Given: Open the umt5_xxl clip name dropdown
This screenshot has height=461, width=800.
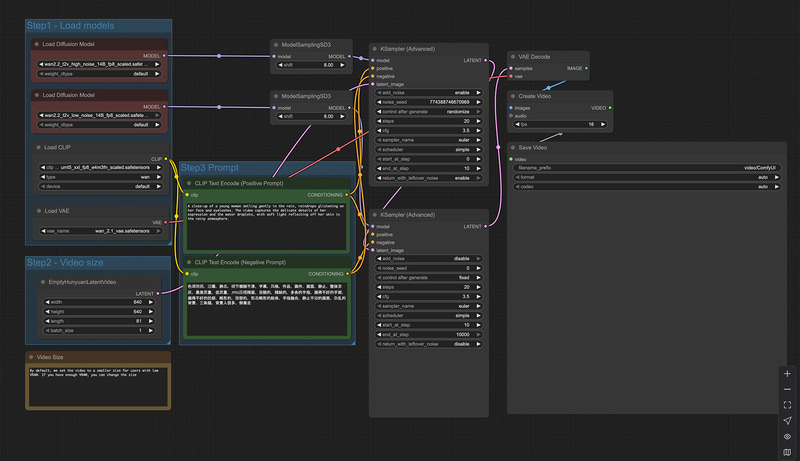Looking at the screenshot, I should pyautogui.click(x=101, y=167).
